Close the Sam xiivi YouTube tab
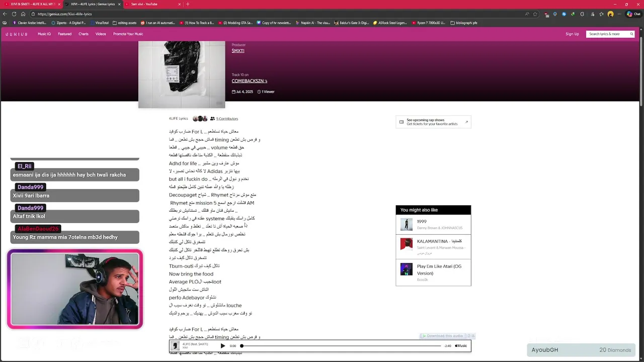This screenshot has width=644, height=362. [x=180, y=4]
